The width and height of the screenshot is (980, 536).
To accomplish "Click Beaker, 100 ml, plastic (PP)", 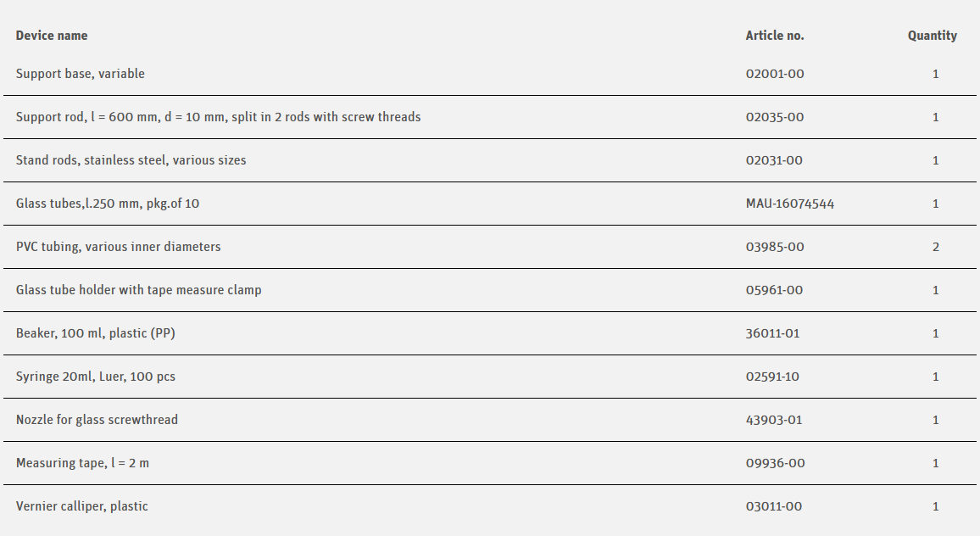I will pyautogui.click(x=96, y=333).
